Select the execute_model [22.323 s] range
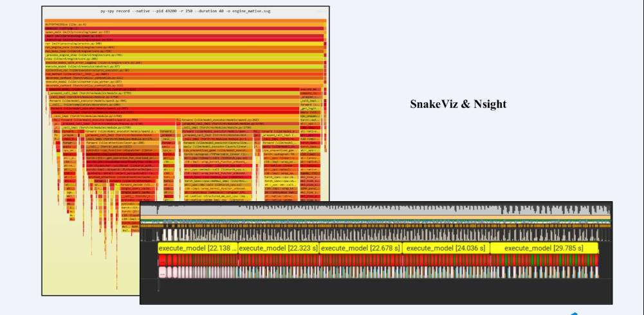The height and width of the screenshot is (315, 644). click(279, 248)
